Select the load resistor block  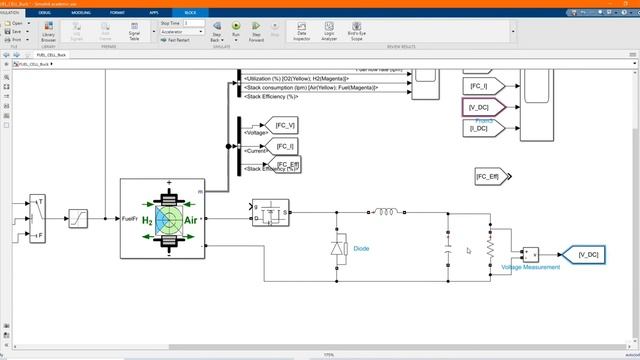(x=490, y=248)
